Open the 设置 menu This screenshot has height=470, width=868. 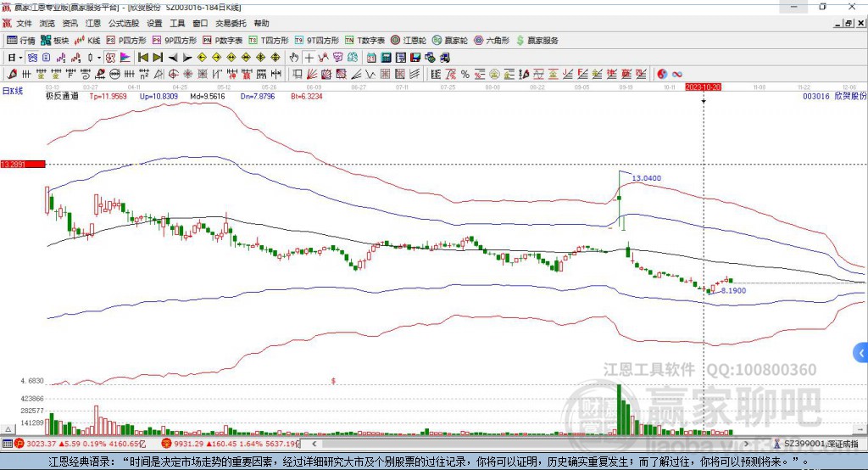154,23
